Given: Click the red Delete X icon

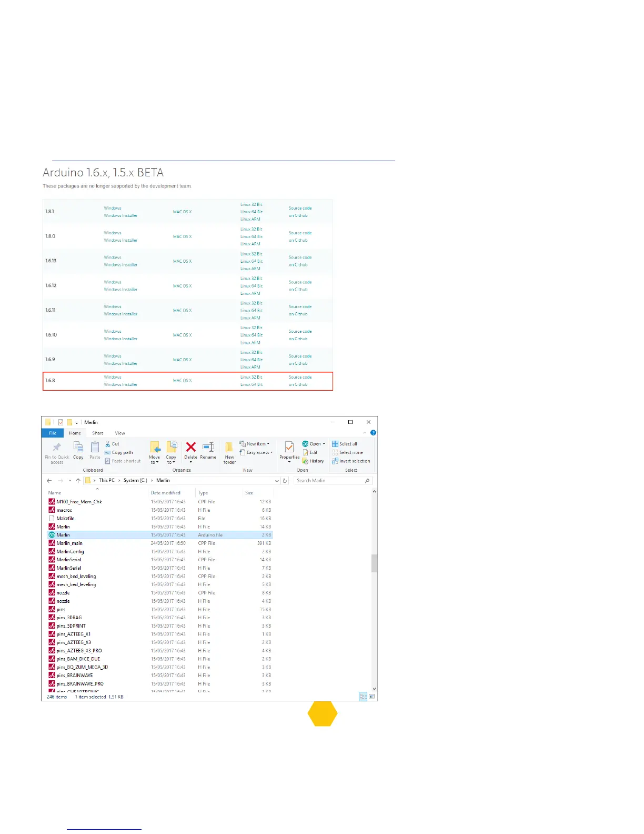Looking at the screenshot, I should pos(191,447).
